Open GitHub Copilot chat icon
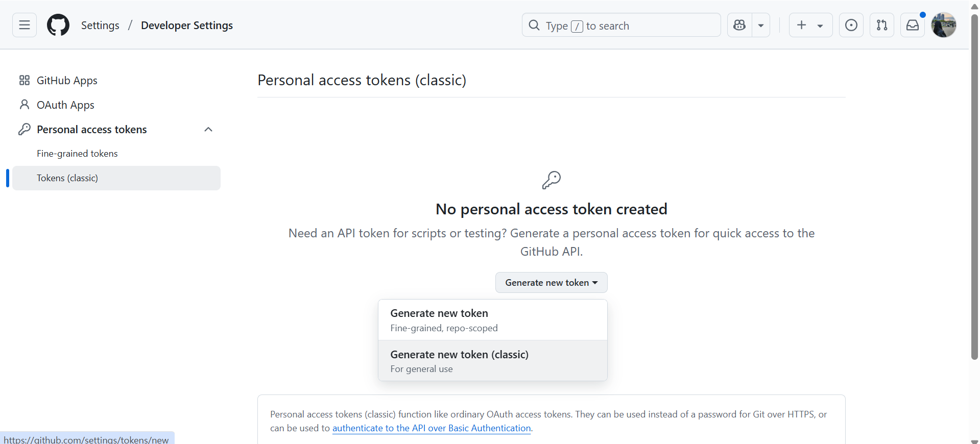Viewport: 980px width, 444px height. point(739,25)
